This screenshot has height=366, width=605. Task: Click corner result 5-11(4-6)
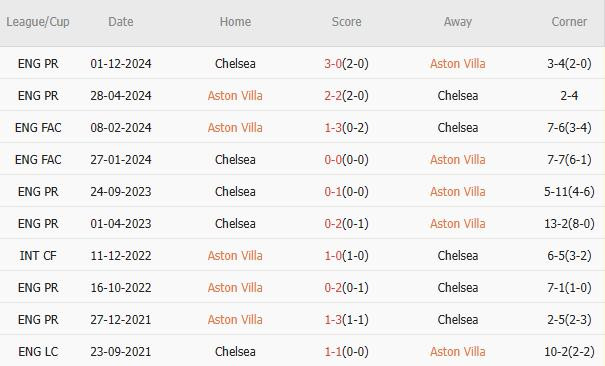(x=569, y=192)
